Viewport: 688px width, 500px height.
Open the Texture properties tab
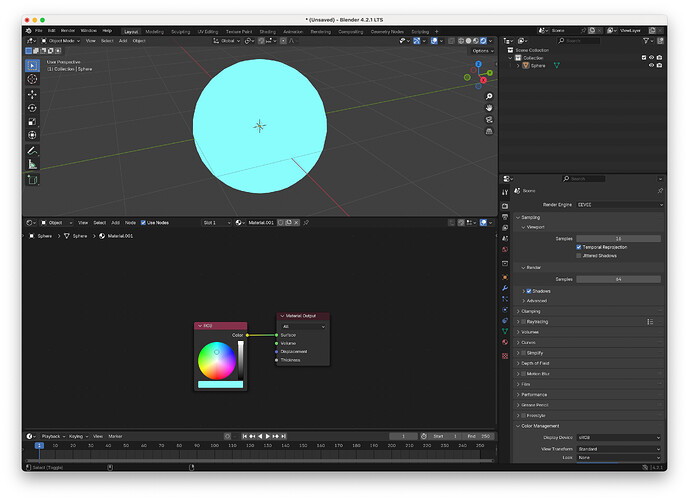[x=505, y=356]
